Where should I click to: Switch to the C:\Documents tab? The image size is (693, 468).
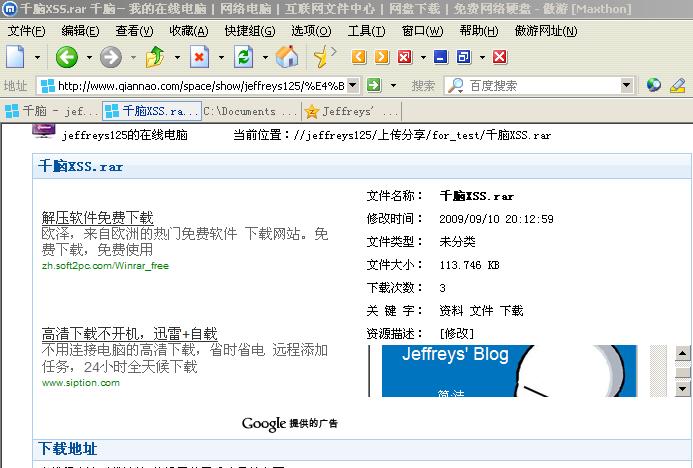pos(250,111)
